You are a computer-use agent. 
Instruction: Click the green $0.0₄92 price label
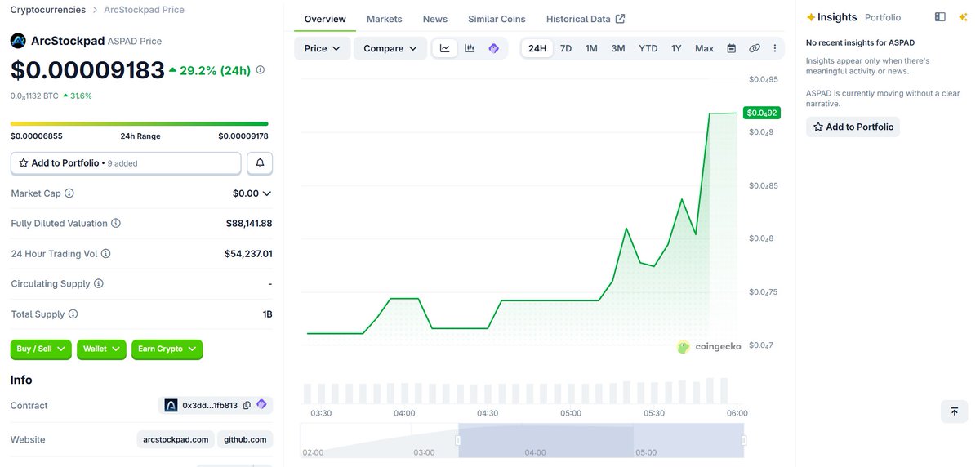click(x=761, y=113)
